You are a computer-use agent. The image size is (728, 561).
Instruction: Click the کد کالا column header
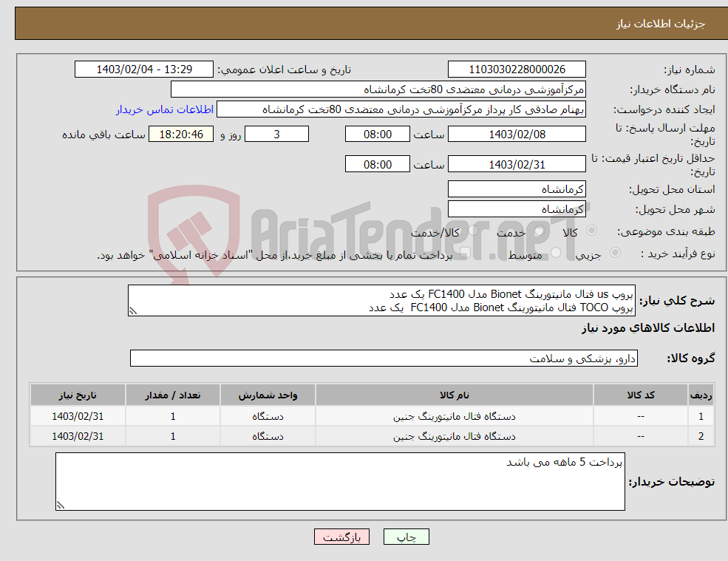click(x=641, y=395)
